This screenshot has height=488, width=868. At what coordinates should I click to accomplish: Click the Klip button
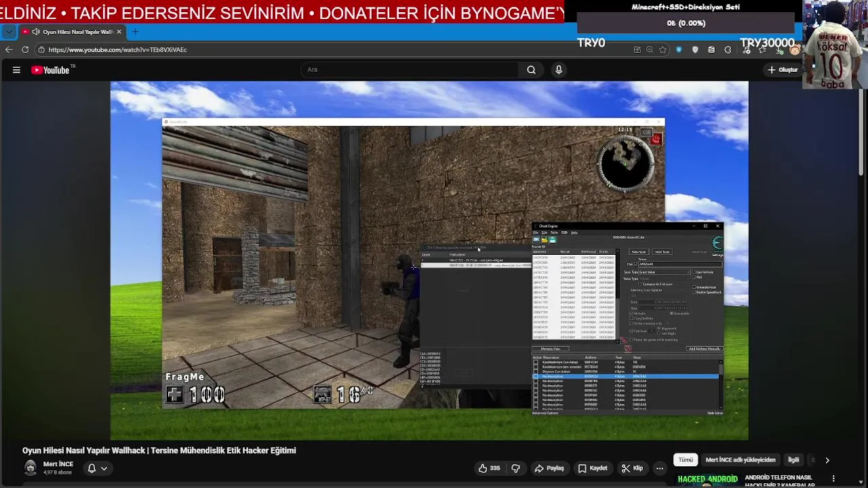click(x=632, y=468)
